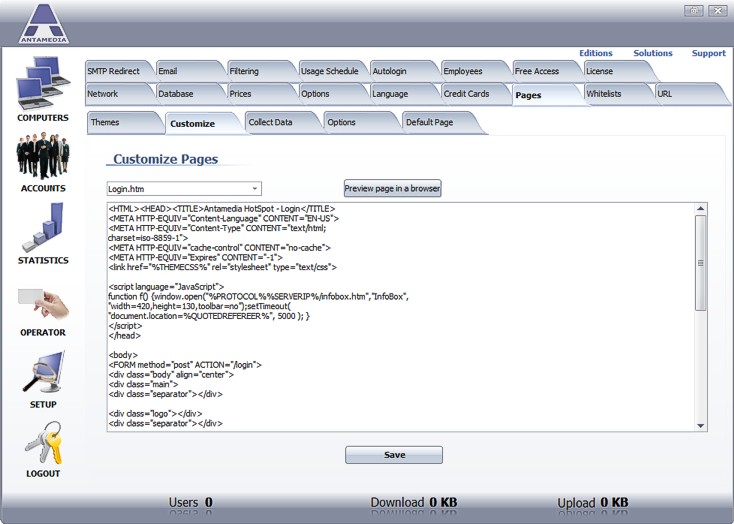Click the <HTML><HEAD><TITLE> first code line
Screen dimensions: 734x524
click(222, 209)
